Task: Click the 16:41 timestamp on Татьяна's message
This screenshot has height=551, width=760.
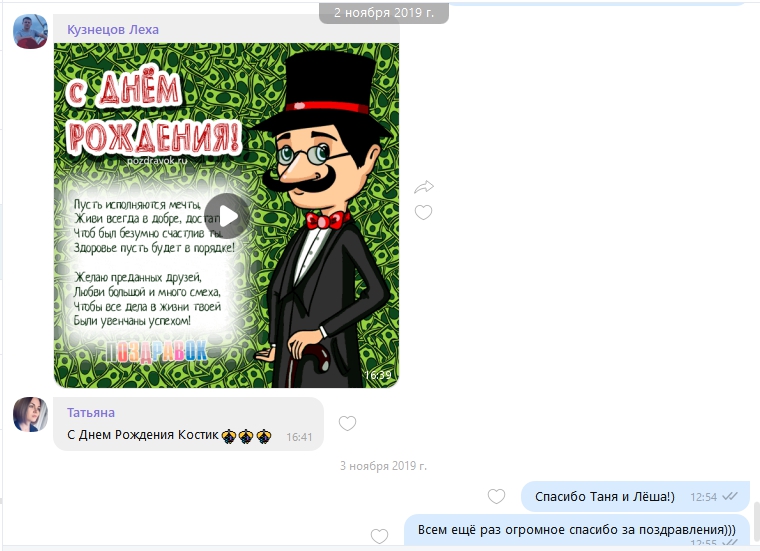Action: [x=299, y=437]
